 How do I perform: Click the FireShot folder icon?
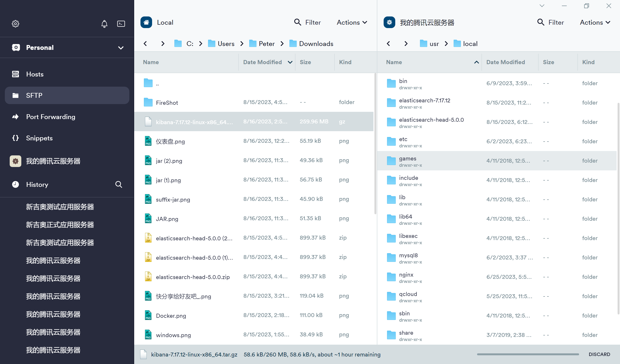(148, 102)
